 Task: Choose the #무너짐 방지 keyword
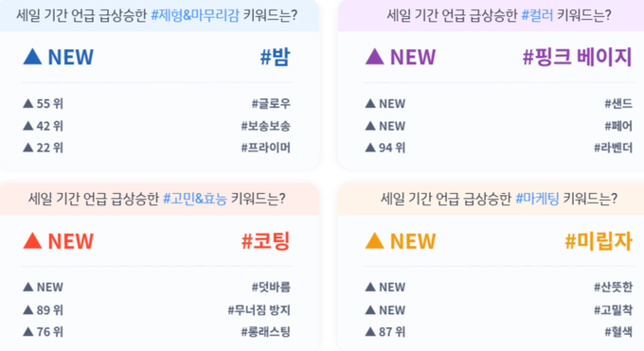[x=259, y=310]
